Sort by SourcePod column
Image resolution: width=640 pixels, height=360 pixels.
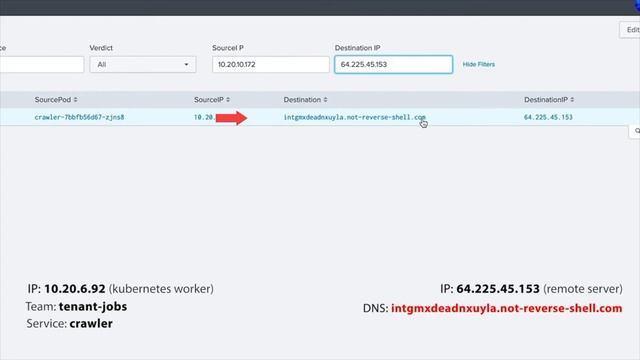tap(76, 100)
